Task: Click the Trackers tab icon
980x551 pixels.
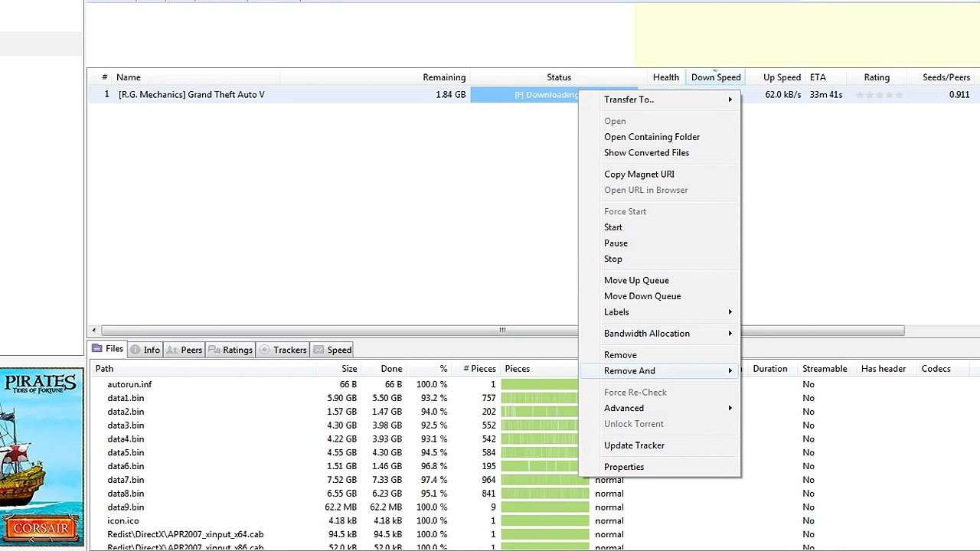Action: pyautogui.click(x=265, y=350)
